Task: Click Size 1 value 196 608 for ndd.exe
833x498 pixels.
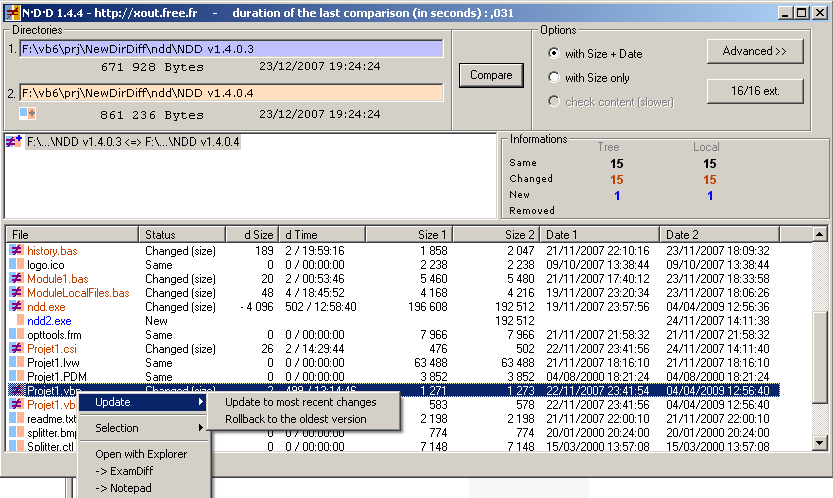Action: [428, 307]
